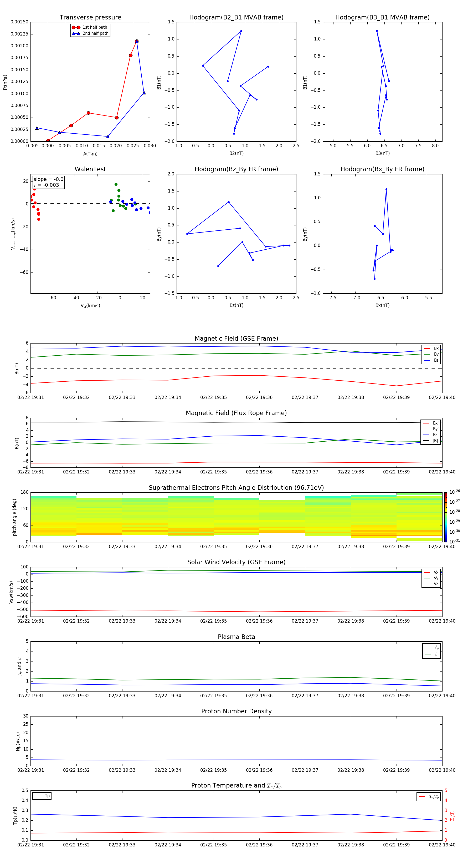Click the 'Plasma Beta' panel title

tap(236, 637)
